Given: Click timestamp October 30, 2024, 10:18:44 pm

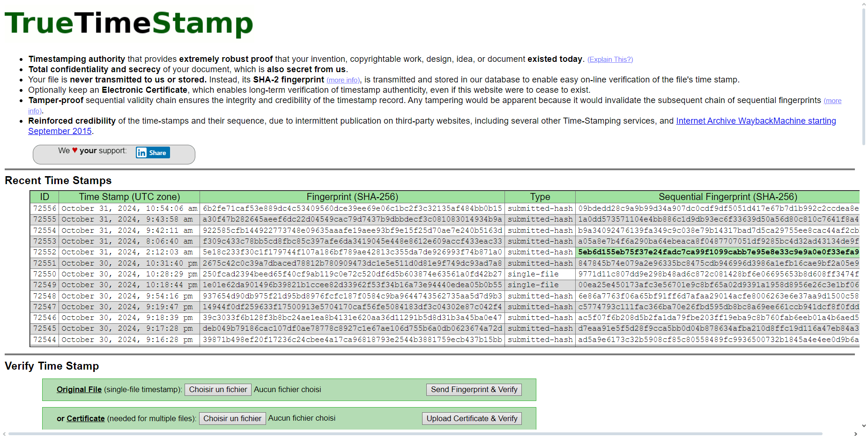Looking at the screenshot, I should click(129, 285).
